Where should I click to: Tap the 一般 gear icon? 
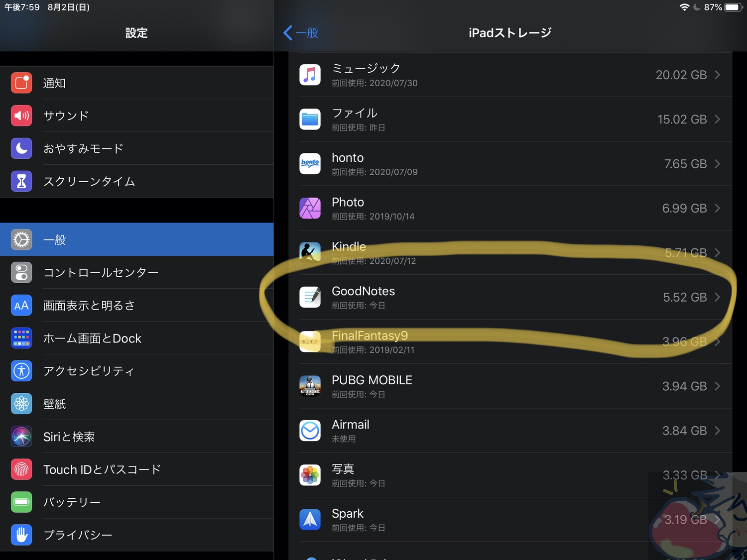pyautogui.click(x=21, y=240)
